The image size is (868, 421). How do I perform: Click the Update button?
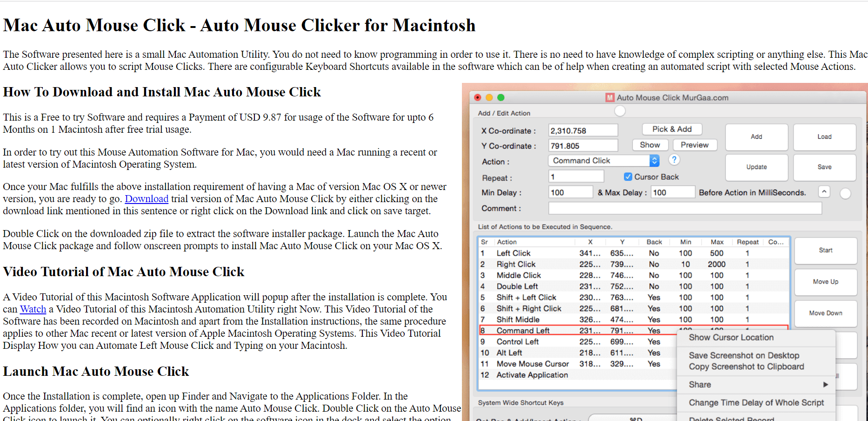click(756, 167)
